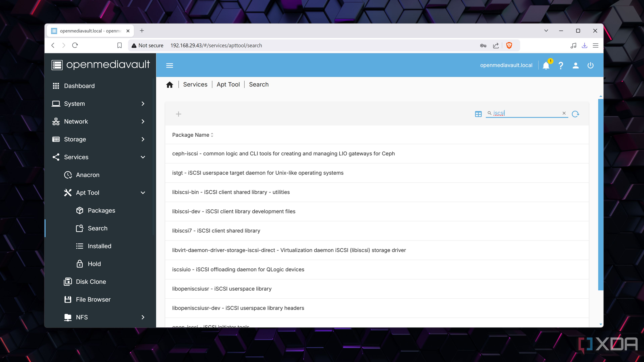This screenshot has width=644, height=362.
Task: Sort by Package Name column
Action: coord(193,135)
